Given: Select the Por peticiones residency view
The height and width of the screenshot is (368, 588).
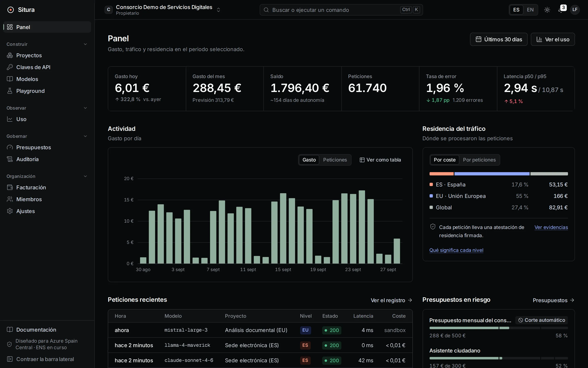Looking at the screenshot, I should click(x=479, y=160).
